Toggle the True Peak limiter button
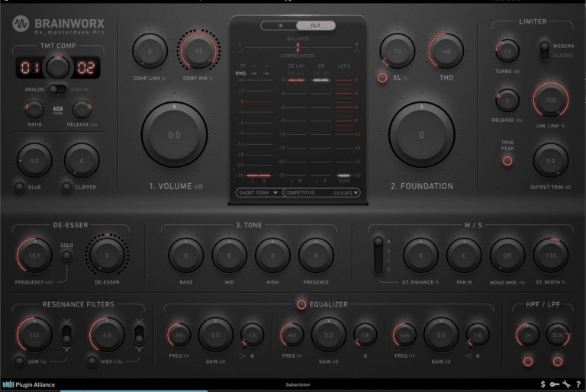The height and width of the screenshot is (392, 586). click(x=507, y=159)
